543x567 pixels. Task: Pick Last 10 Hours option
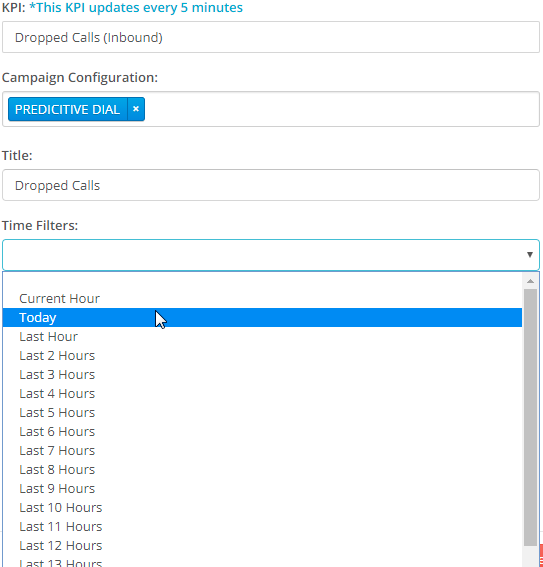pyautogui.click(x=262, y=507)
